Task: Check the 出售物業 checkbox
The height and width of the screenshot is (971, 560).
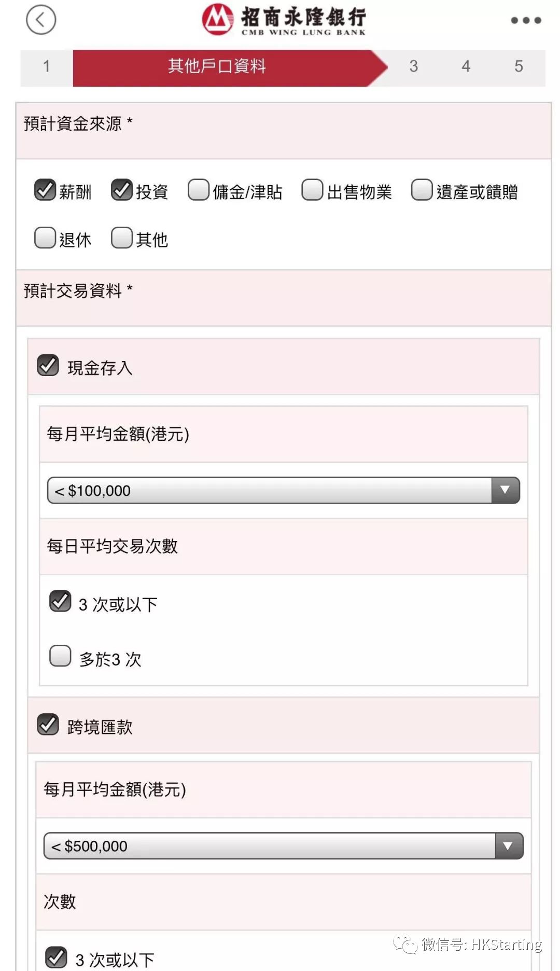Action: click(313, 190)
